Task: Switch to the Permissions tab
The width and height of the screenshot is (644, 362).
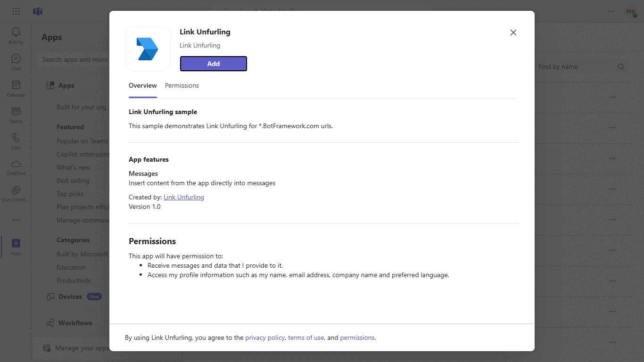Action: (x=182, y=85)
